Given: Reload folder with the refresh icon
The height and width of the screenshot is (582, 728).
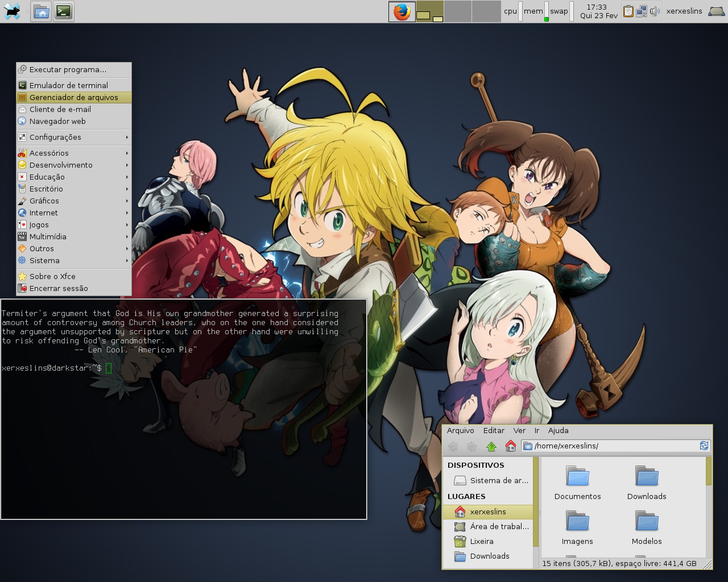Looking at the screenshot, I should click(704, 446).
